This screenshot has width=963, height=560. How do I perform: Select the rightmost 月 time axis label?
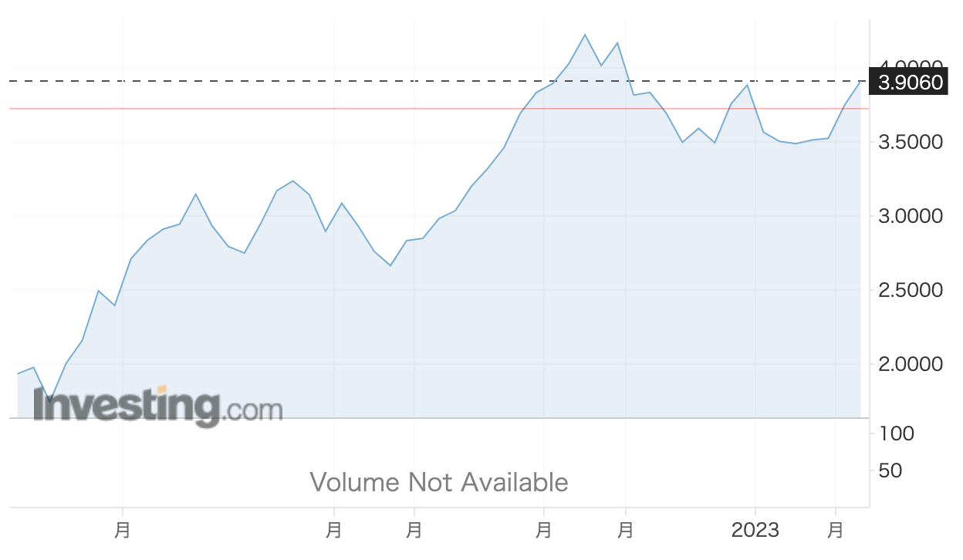835,531
